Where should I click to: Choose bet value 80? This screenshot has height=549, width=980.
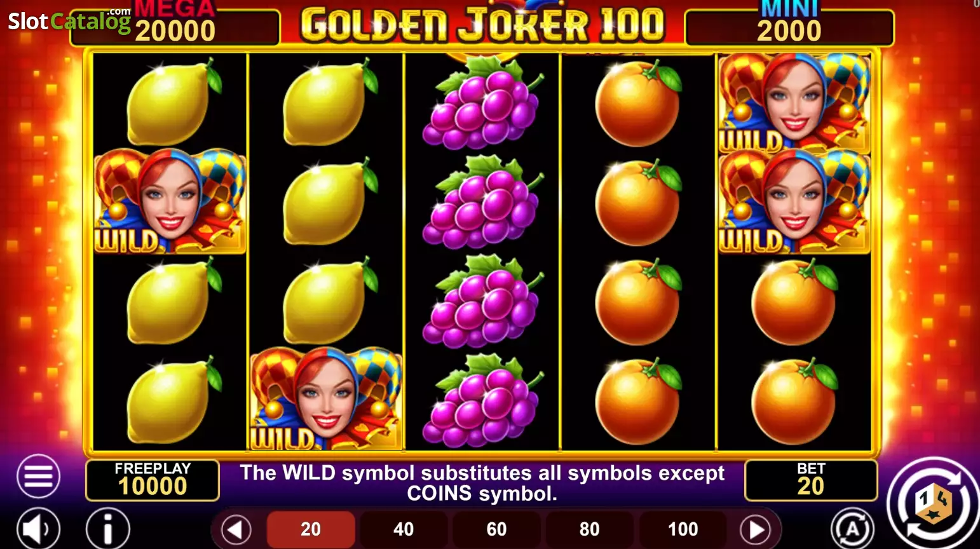click(590, 529)
